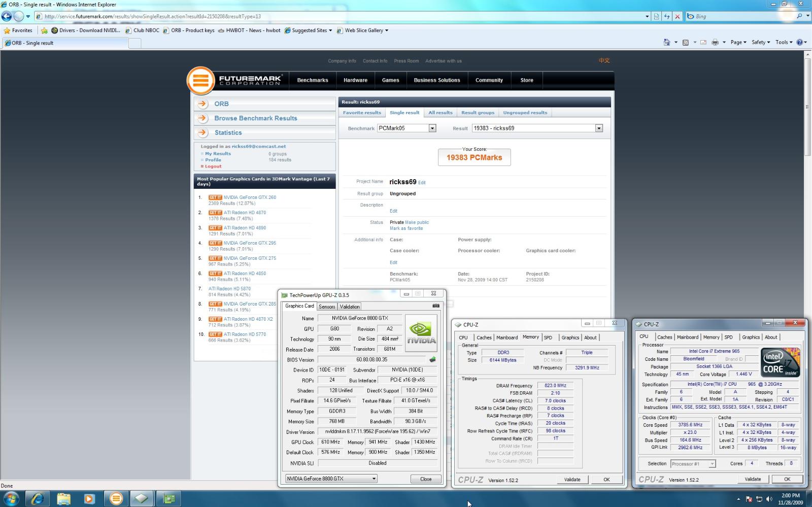Click the IE Refresh icon
This screenshot has height=507, width=812.
[667, 16]
